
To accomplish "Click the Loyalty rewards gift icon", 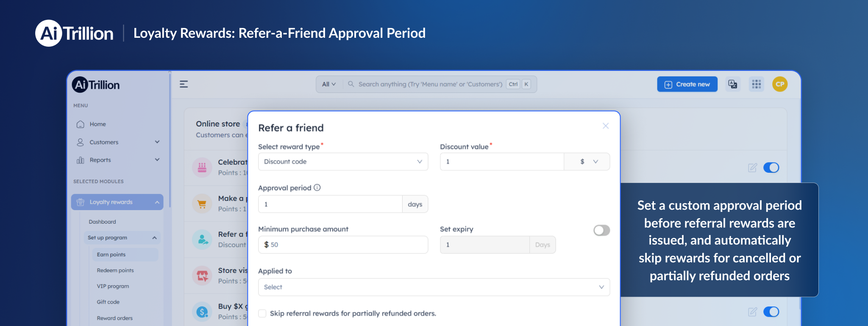I will tap(80, 202).
